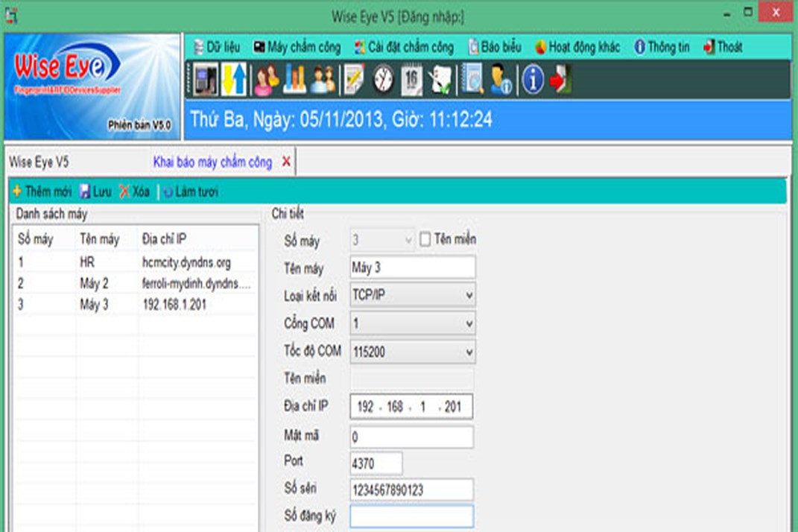Click the Số sêri input field
This screenshot has width=798, height=532.
point(412,490)
